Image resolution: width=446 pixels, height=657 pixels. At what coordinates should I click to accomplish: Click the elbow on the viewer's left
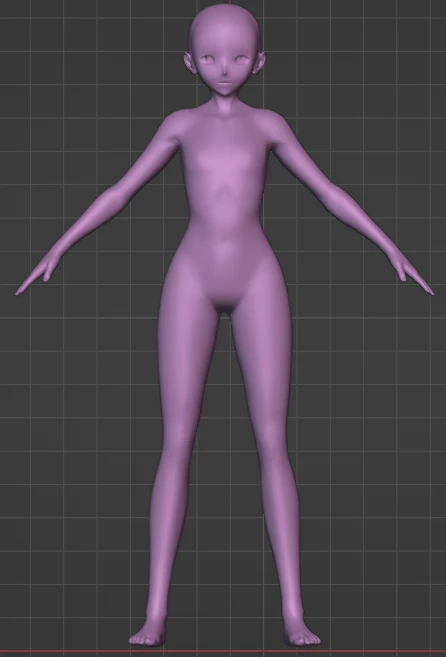click(x=111, y=197)
